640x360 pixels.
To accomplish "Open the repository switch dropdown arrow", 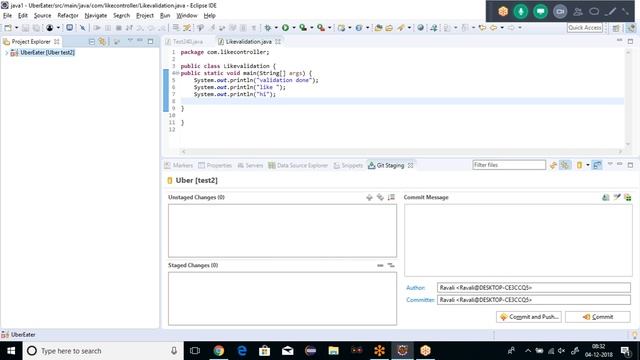I will click(x=588, y=165).
